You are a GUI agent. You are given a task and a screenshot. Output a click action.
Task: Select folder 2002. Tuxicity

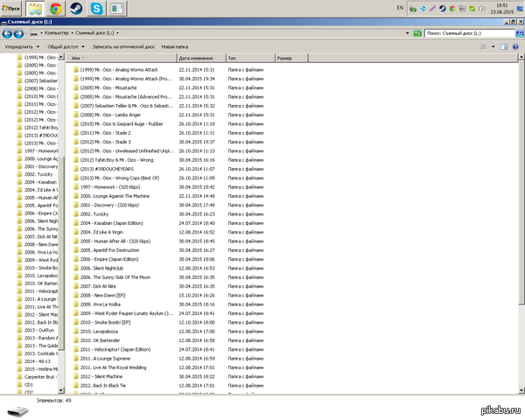click(91, 214)
